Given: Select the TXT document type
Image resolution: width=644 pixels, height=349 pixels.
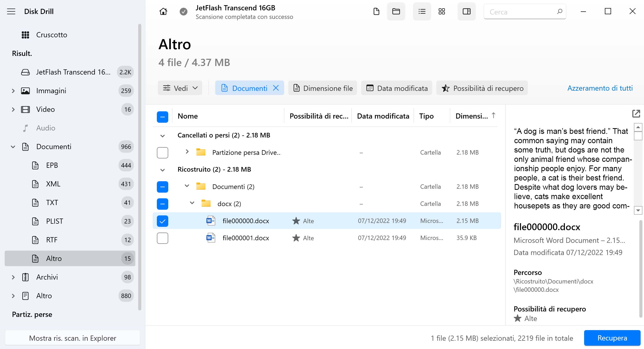Looking at the screenshot, I should pos(70,202).
